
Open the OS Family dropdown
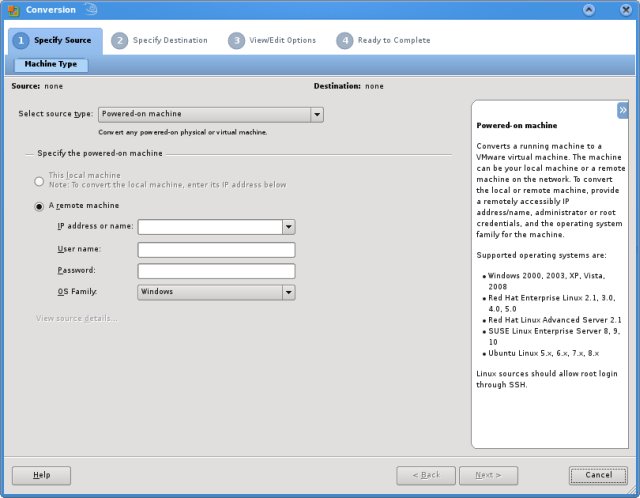point(288,292)
